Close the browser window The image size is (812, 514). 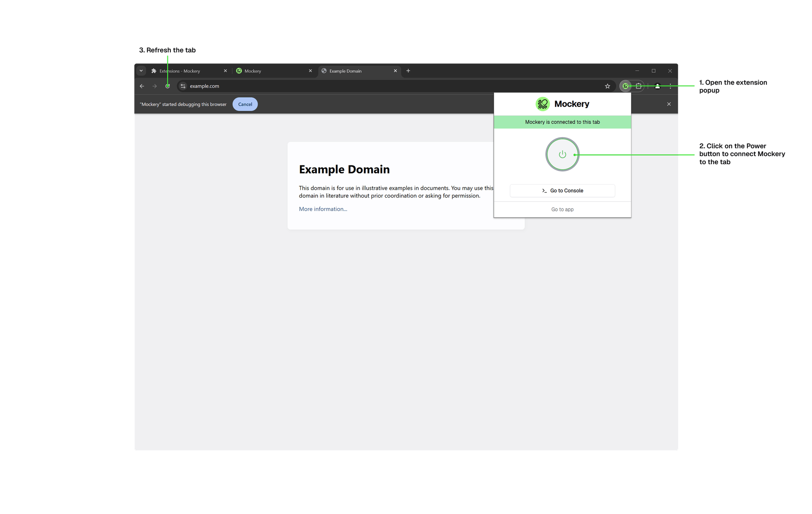670,71
